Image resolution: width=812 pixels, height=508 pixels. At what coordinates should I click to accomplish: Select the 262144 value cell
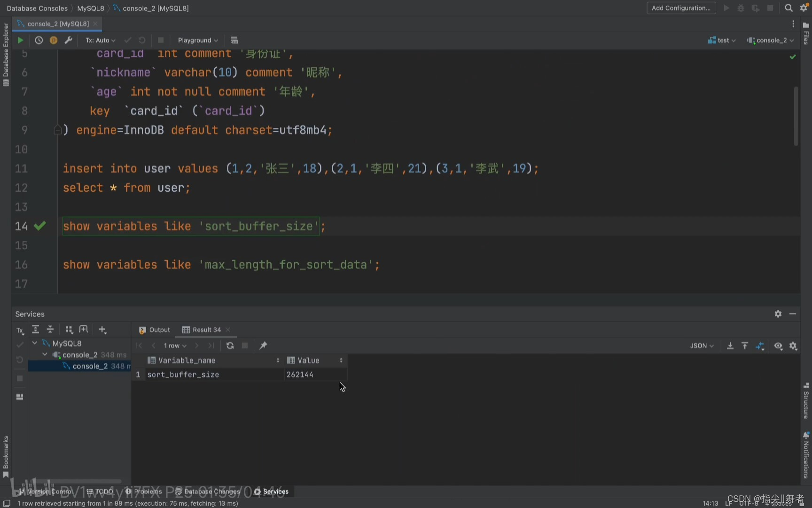pyautogui.click(x=315, y=374)
